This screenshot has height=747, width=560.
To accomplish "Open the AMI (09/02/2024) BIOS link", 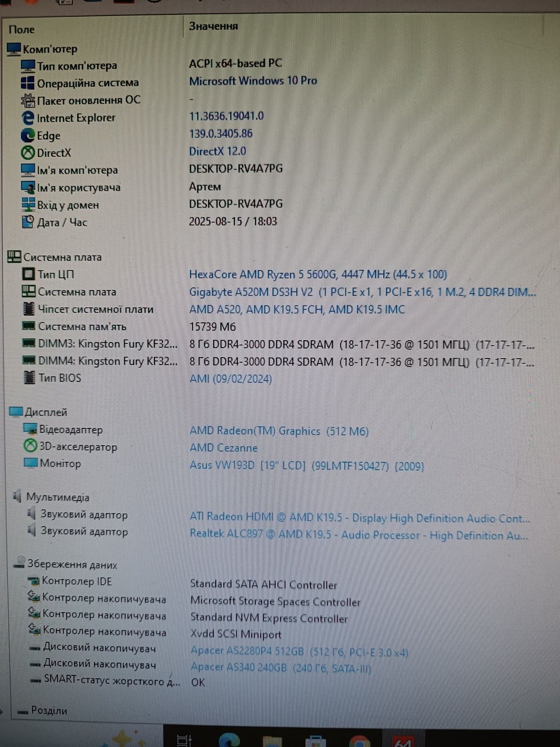I will pyautogui.click(x=231, y=379).
